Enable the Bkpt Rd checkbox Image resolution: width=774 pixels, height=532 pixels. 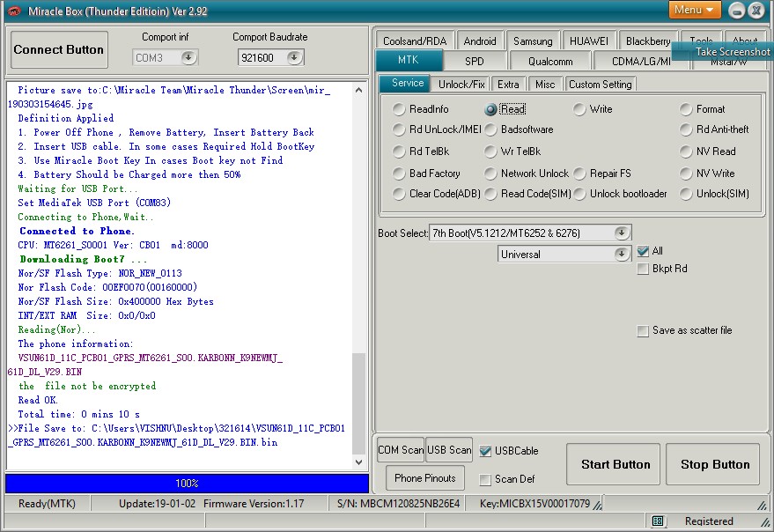pos(643,269)
